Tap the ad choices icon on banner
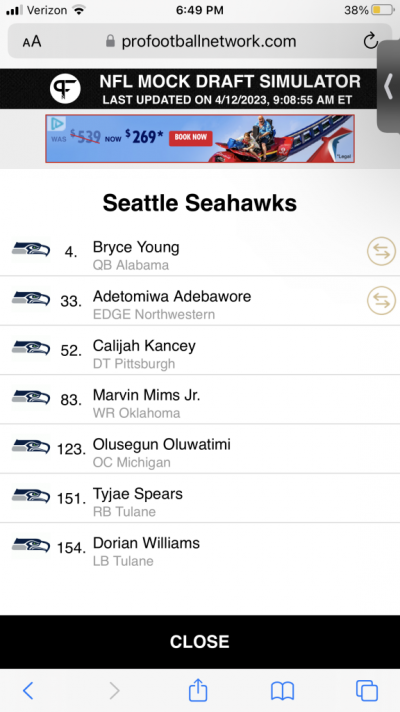This screenshot has height=712, width=400. pos(57,124)
